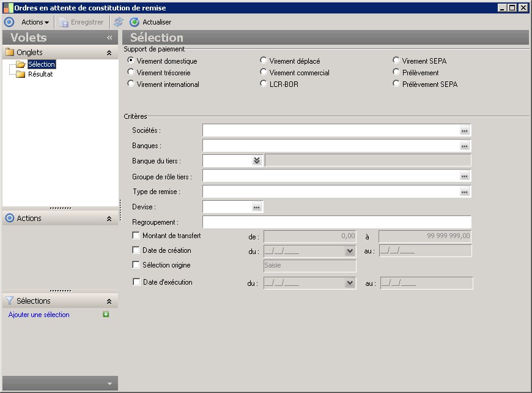Click the refresh arrows icon in toolbar
The width and height of the screenshot is (532, 393).
pyautogui.click(x=119, y=22)
